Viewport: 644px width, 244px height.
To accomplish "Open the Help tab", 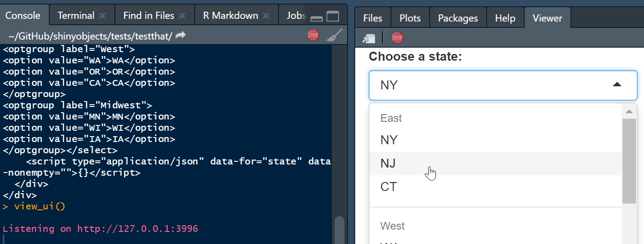I will 505,18.
